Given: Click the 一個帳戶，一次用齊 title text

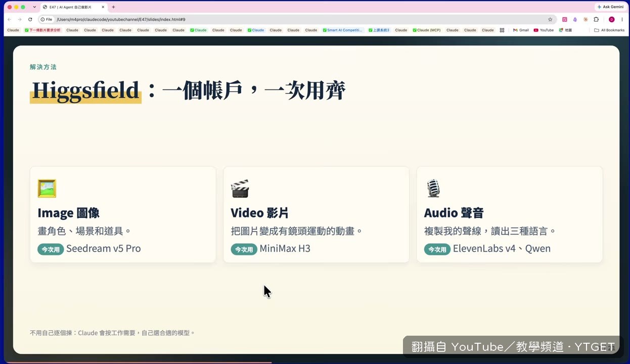Looking at the screenshot, I should coord(254,91).
